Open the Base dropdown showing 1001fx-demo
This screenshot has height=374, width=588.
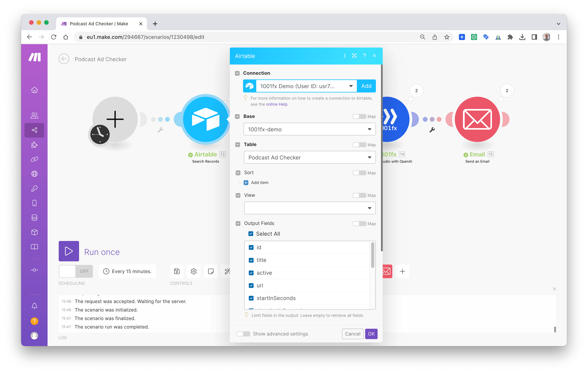309,129
